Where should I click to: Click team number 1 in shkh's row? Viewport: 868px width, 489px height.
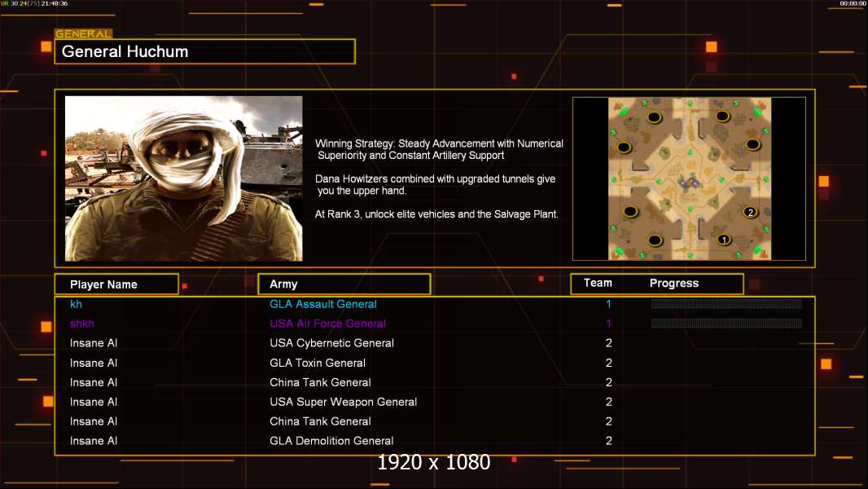click(x=608, y=324)
